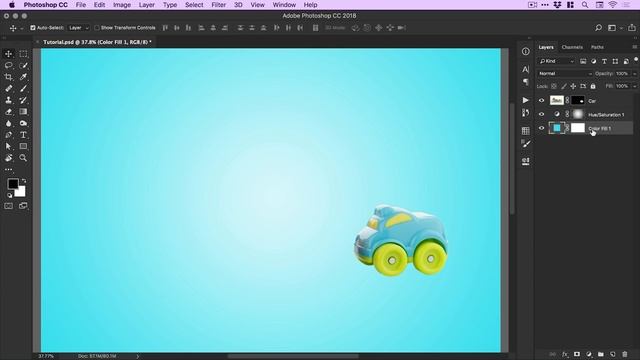
Task: Open the Edit Toolbar ellipsis
Action: point(9,169)
